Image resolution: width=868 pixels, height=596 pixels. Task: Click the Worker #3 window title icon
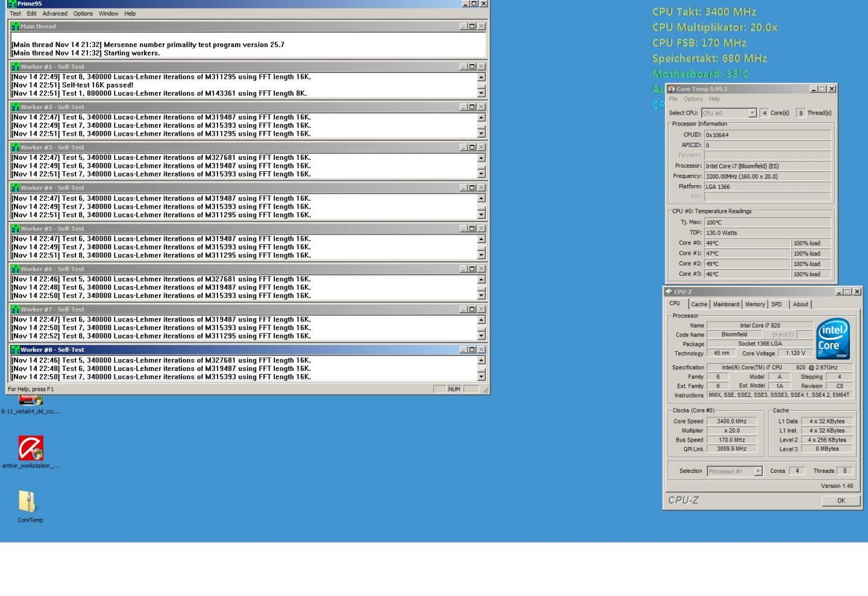15,148
